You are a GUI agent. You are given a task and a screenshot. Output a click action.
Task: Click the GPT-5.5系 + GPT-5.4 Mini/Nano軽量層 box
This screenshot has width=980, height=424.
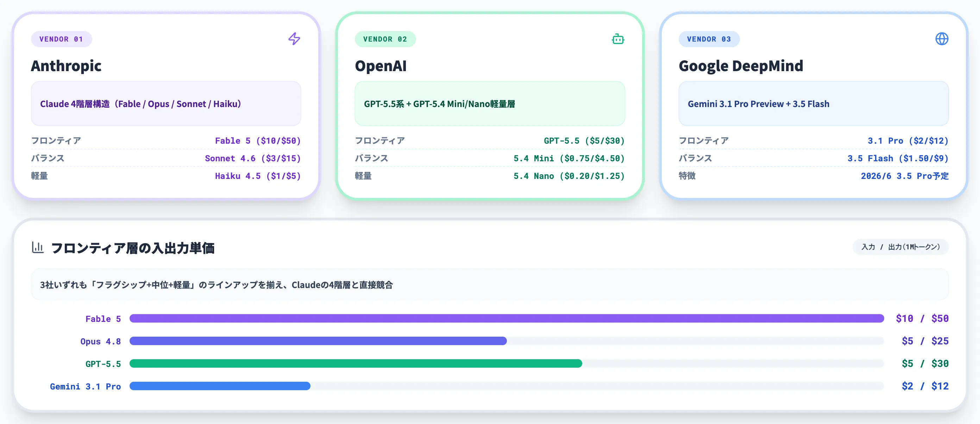pos(490,104)
